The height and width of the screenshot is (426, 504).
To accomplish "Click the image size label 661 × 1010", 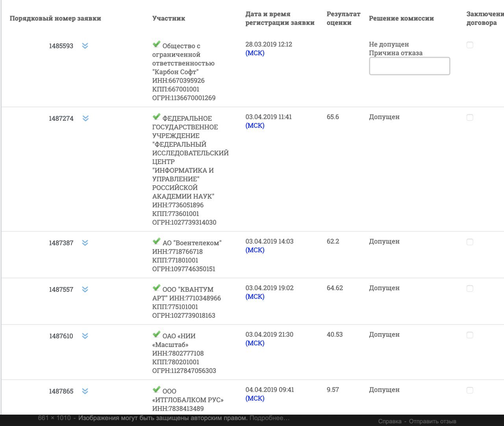I will [54, 418].
